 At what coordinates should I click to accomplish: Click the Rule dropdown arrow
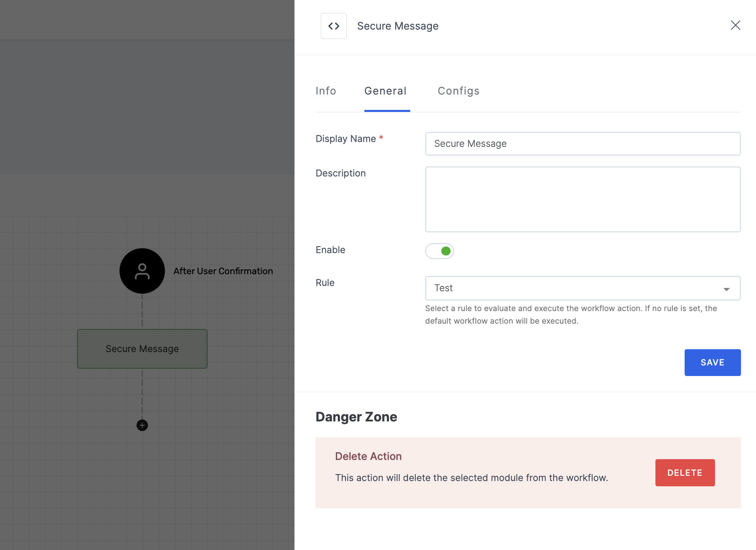tap(726, 289)
